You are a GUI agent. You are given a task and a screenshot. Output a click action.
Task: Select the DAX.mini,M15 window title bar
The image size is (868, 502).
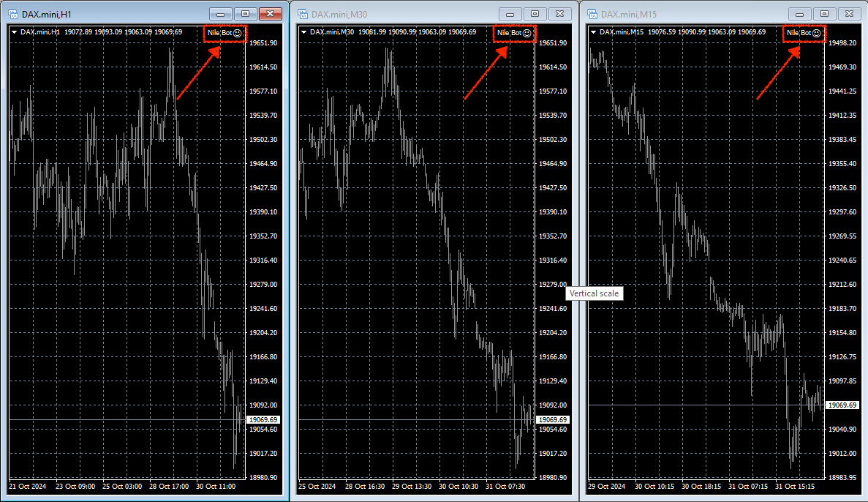point(695,14)
